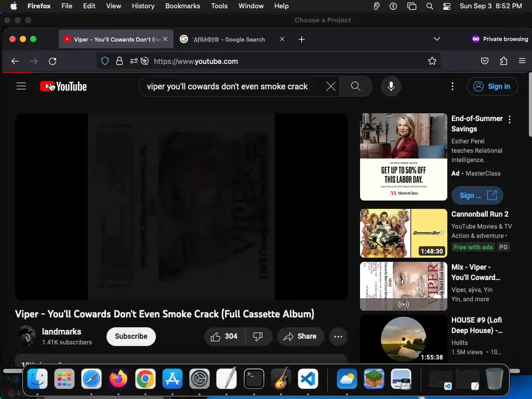This screenshot has height=399, width=532.
Task: Open the Firefox application menu
Action: point(522,61)
